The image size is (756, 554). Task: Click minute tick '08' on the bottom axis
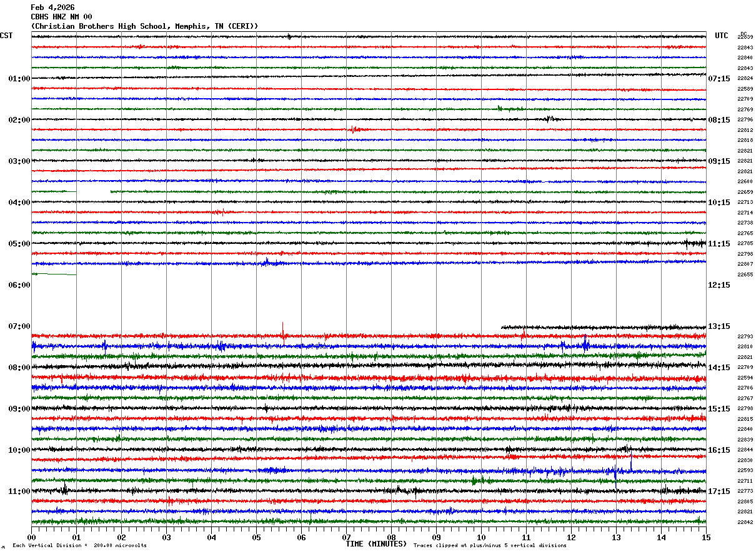[392, 537]
